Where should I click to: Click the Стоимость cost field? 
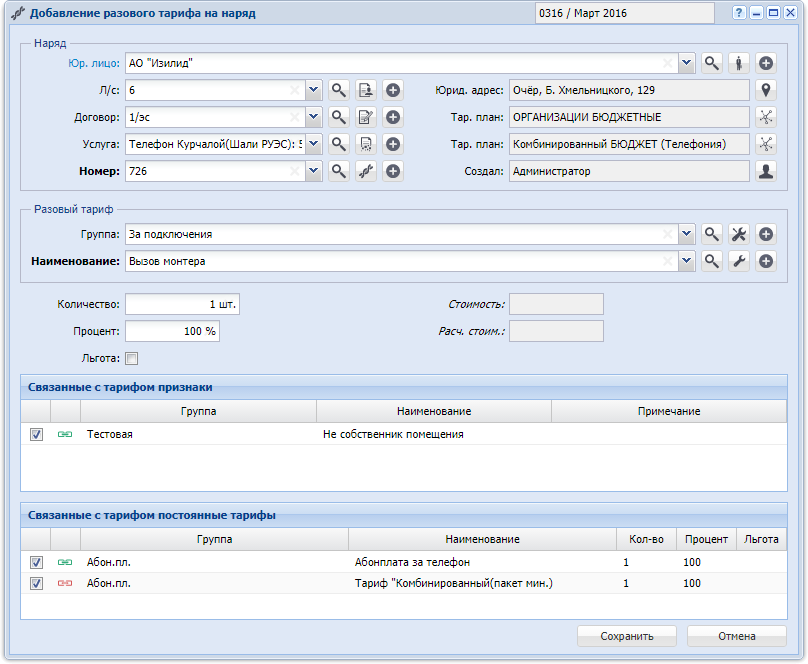pos(557,304)
